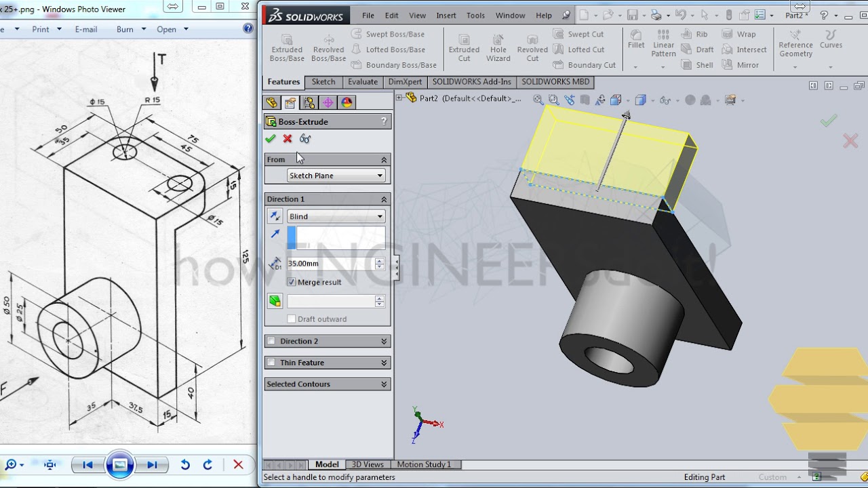Switch to the SOLIDWORKS Add-Ins tab
This screenshot has height=488, width=868.
coord(472,81)
